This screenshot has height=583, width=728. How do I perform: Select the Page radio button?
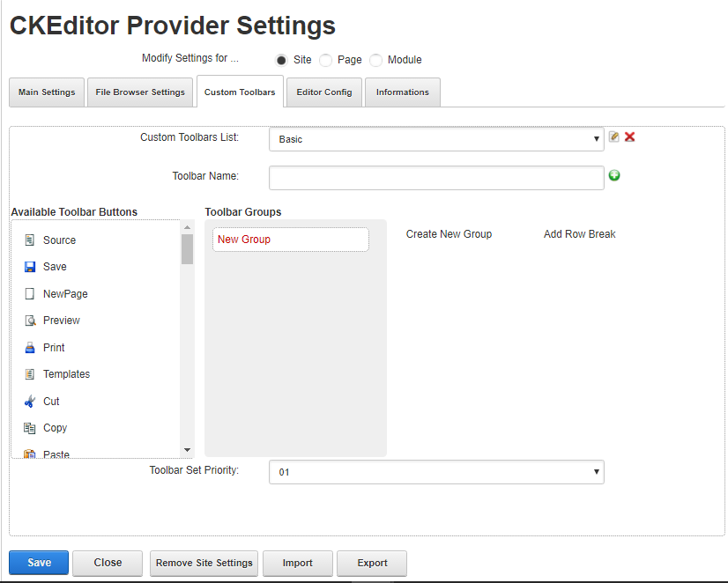click(x=326, y=60)
